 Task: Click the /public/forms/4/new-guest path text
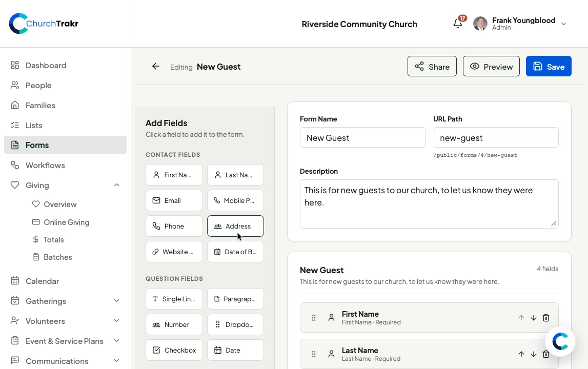click(475, 155)
